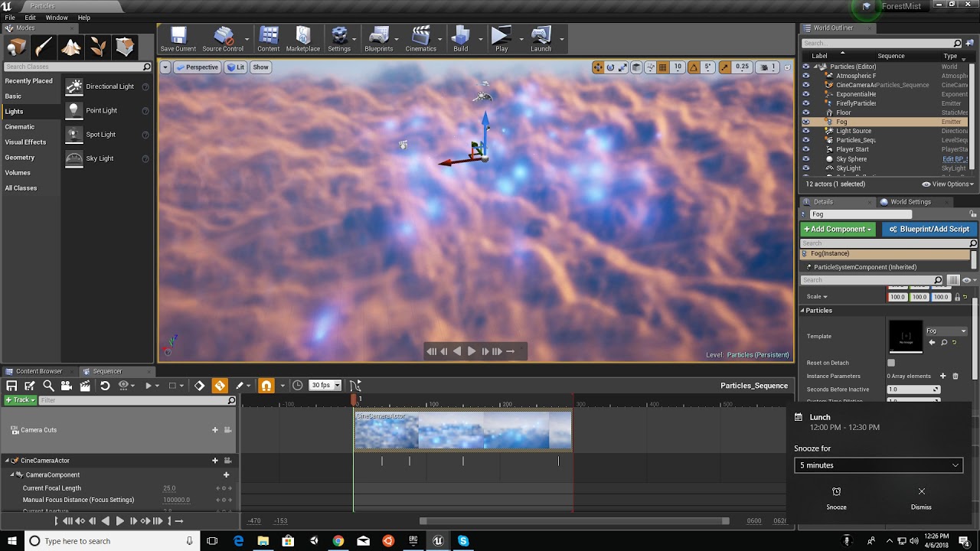Open the View Options dropdown in World Outliner

[x=948, y=184]
